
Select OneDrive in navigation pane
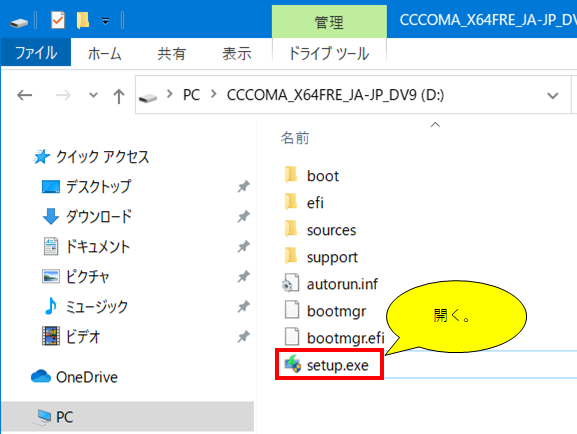[87, 377]
